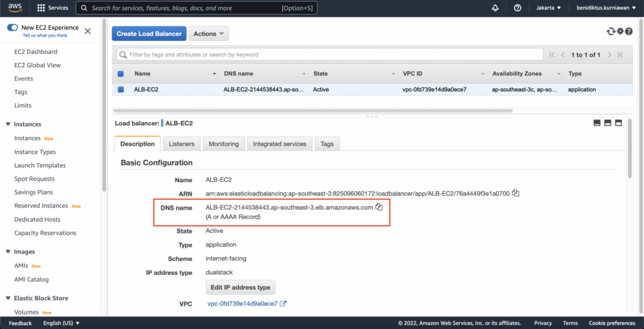Go to first page of results

point(552,55)
